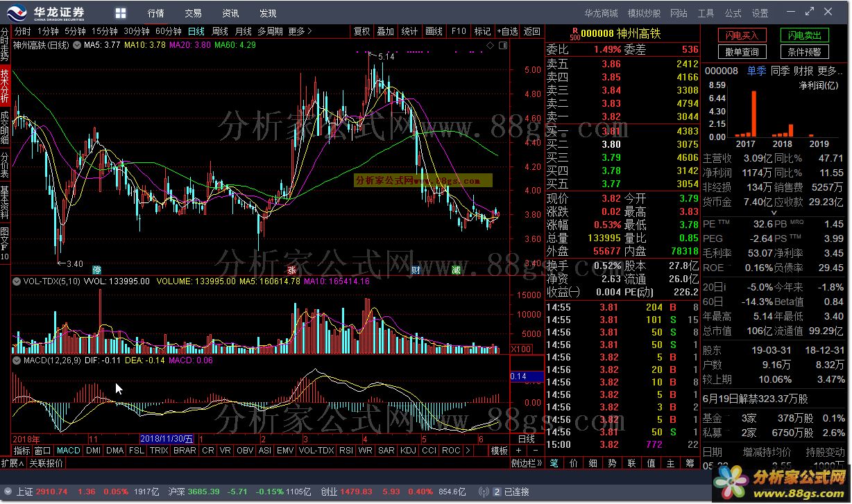Screen dimensions: 852x504
Task: Switch detail panel to 价 view
Action: tap(574, 463)
